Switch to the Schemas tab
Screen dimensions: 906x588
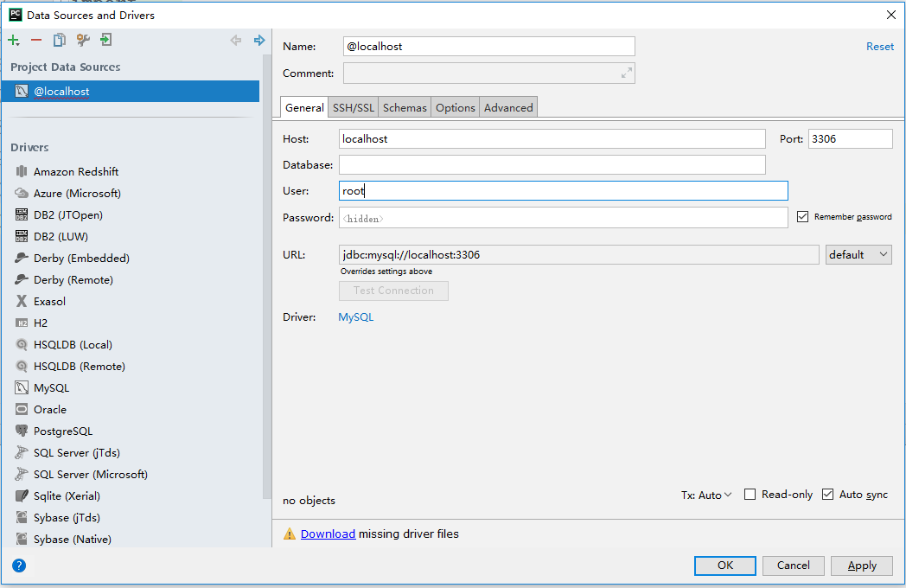tap(405, 107)
